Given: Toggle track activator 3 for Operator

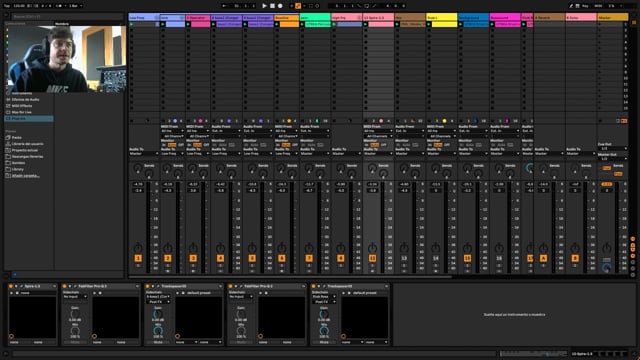Looking at the screenshot, I should (x=193, y=258).
